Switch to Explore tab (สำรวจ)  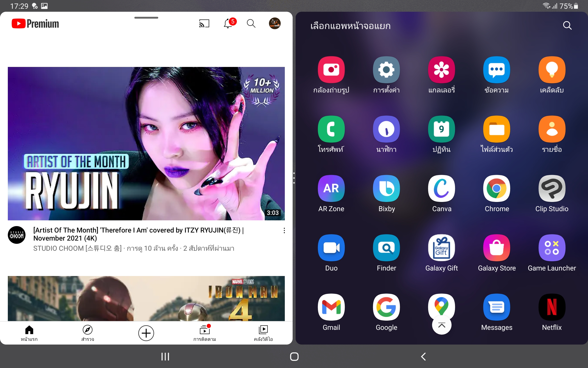(x=88, y=333)
